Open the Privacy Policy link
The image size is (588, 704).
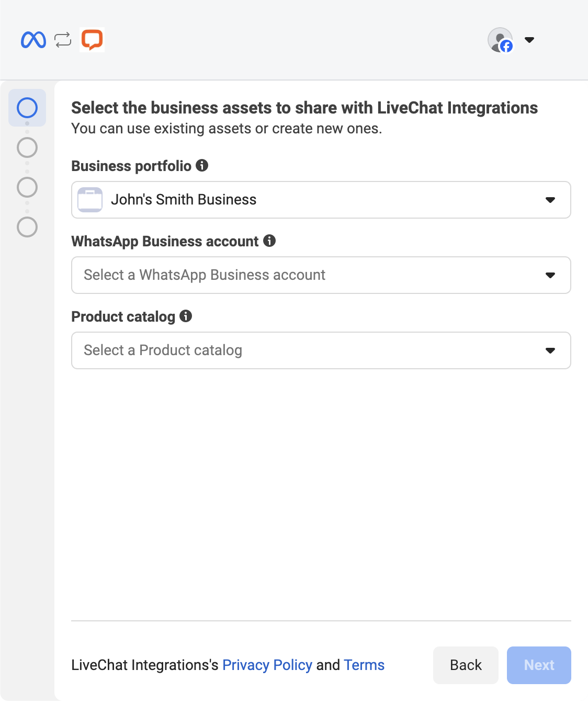pos(267,665)
